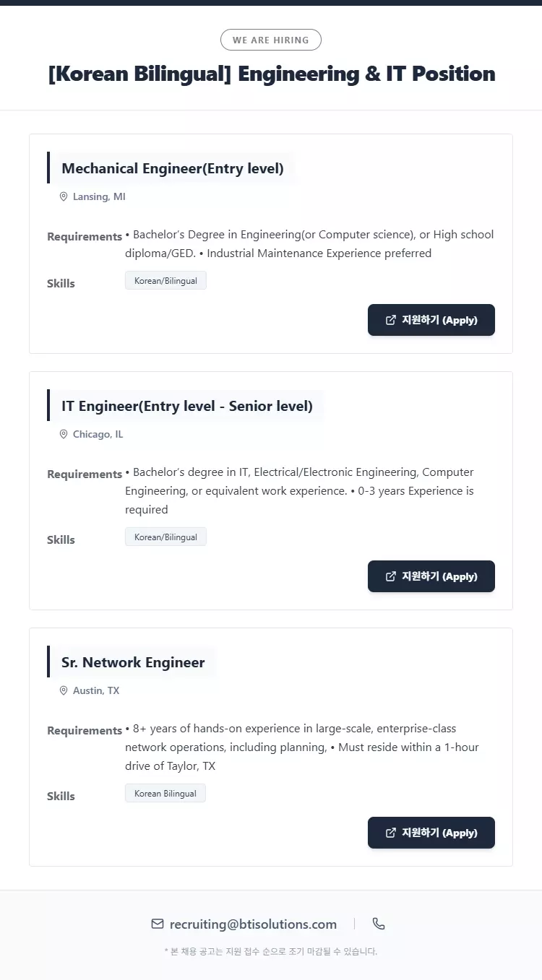Image resolution: width=542 pixels, height=980 pixels.
Task: Apply for the Sr. Network Engineer position
Action: (431, 833)
